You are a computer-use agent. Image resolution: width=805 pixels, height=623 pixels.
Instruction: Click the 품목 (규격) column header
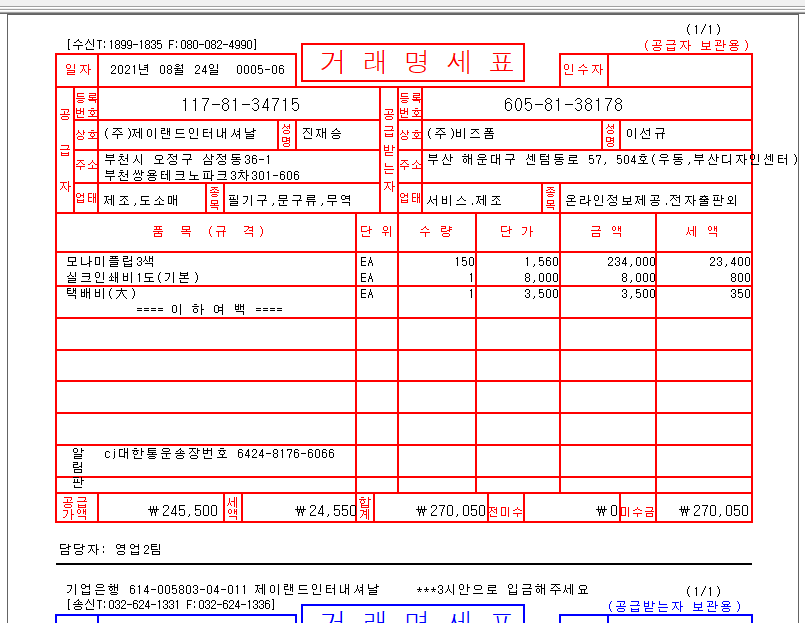[208, 231]
